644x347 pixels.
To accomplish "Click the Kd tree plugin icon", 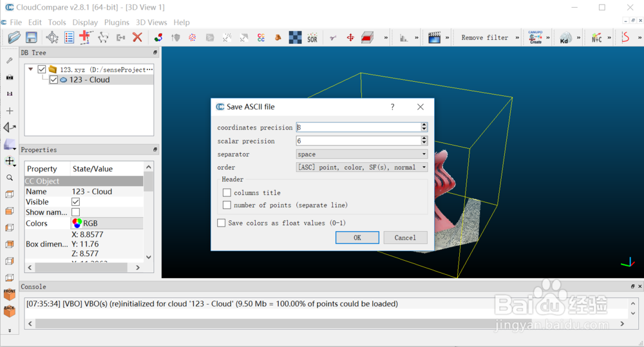I will tap(565, 38).
